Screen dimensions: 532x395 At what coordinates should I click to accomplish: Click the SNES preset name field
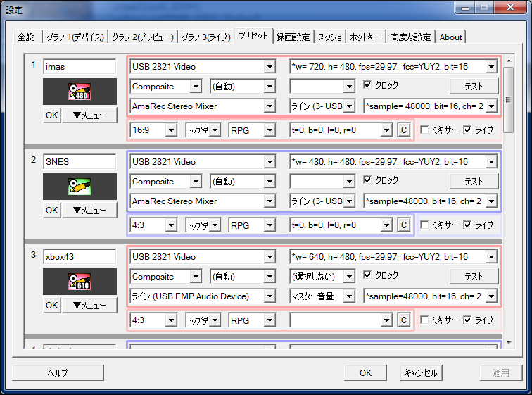point(80,161)
